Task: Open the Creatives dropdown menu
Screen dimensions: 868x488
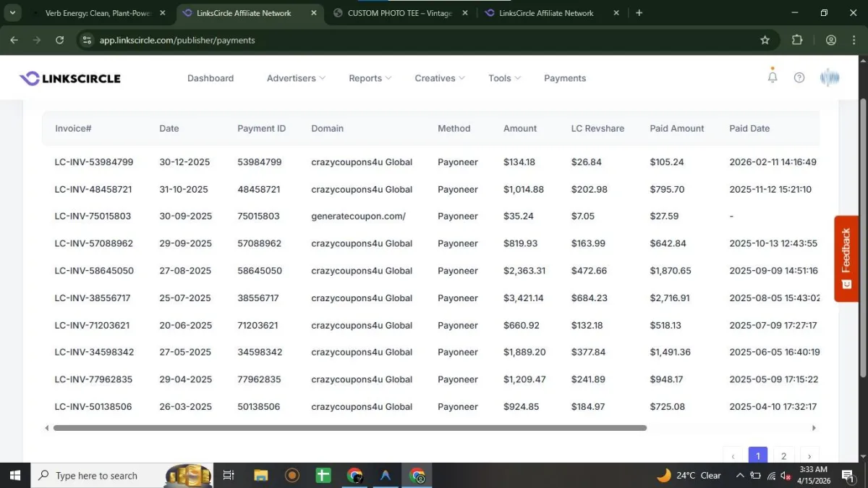Action: [440, 78]
